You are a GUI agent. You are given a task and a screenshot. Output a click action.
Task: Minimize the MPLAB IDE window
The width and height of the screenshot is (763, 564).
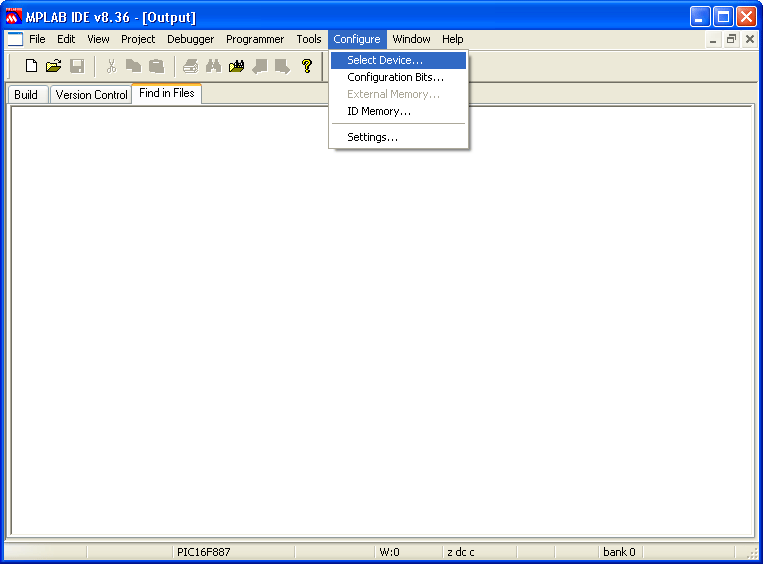tap(699, 17)
